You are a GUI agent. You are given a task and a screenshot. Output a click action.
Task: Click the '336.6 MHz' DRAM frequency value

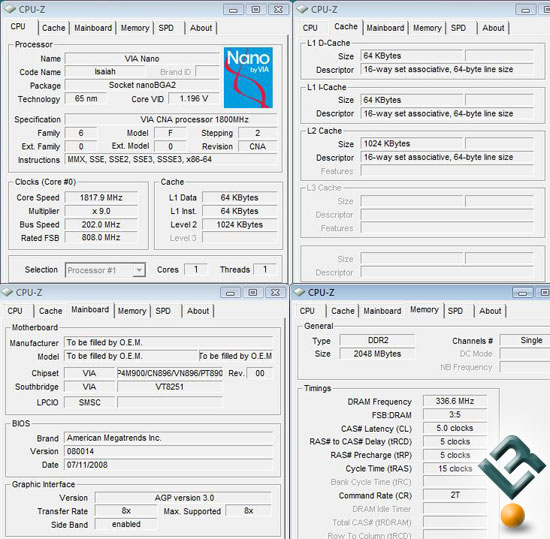coord(455,401)
